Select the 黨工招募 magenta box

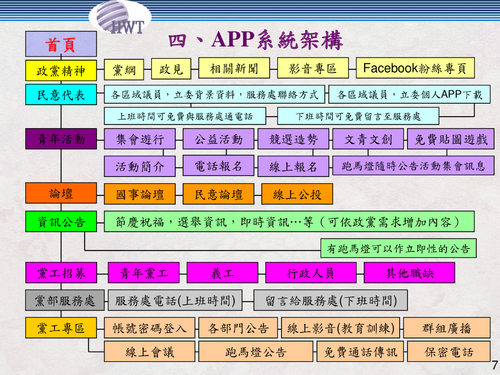[61, 273]
